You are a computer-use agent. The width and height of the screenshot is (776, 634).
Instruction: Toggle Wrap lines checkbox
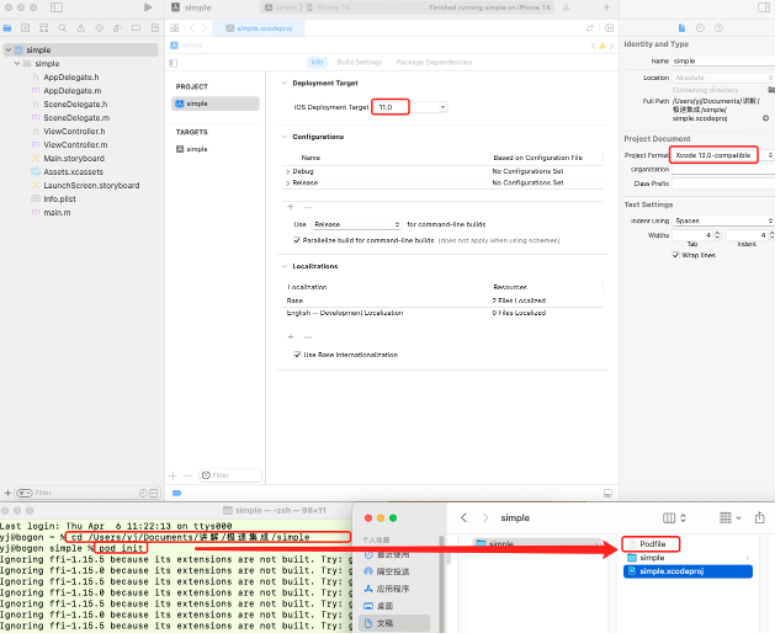click(x=676, y=255)
